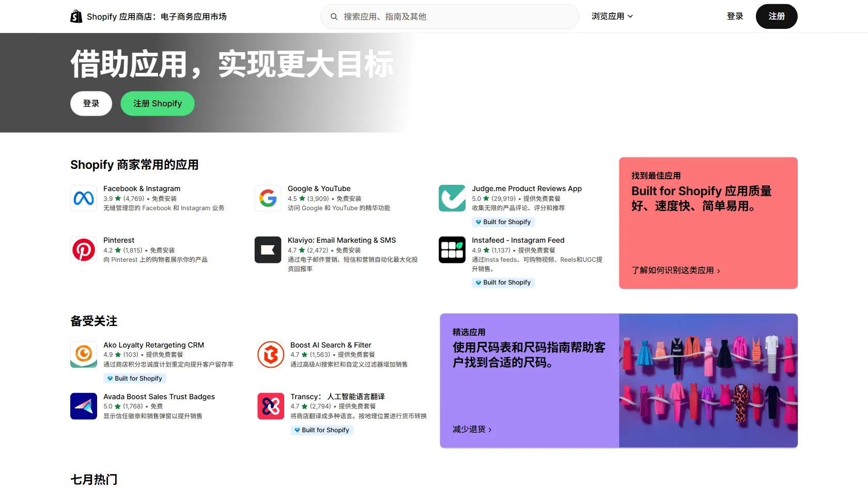The image size is (868, 488).
Task: Open the Facebook & Instagram app title
Action: tap(142, 189)
